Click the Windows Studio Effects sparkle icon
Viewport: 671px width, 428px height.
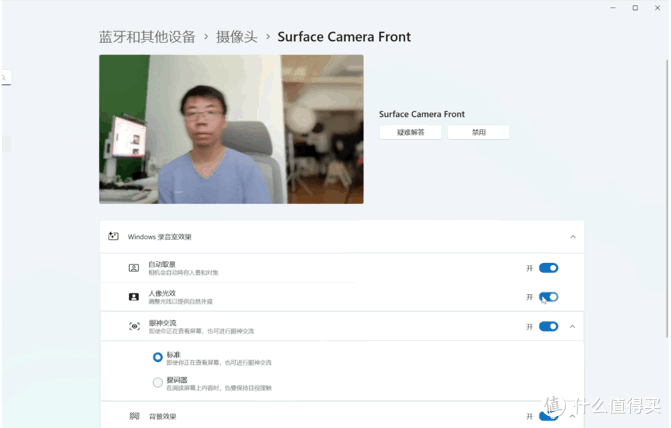[113, 236]
